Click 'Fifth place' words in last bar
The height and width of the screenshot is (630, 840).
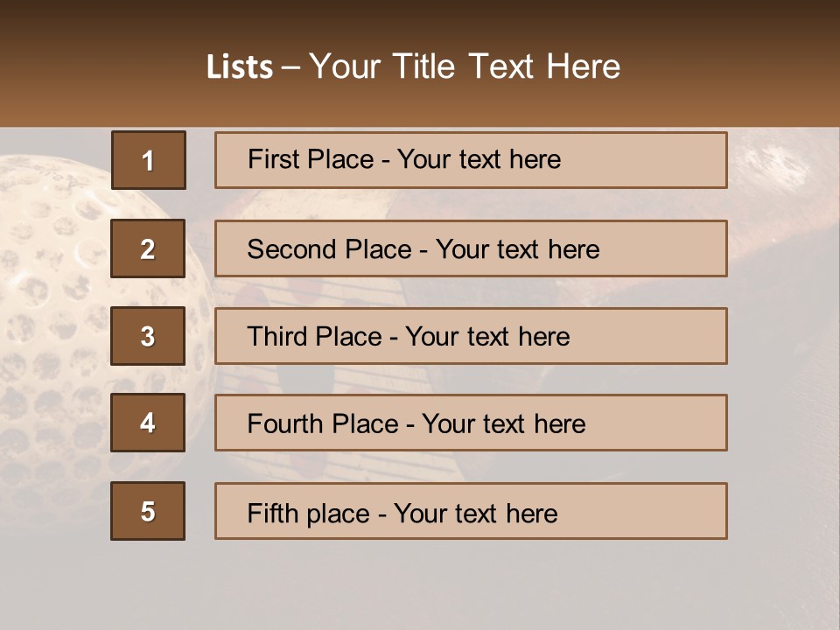click(x=308, y=514)
